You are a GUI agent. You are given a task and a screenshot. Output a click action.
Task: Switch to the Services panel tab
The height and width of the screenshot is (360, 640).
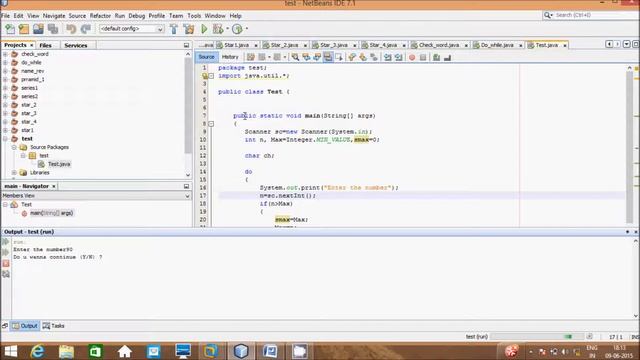[x=76, y=45]
